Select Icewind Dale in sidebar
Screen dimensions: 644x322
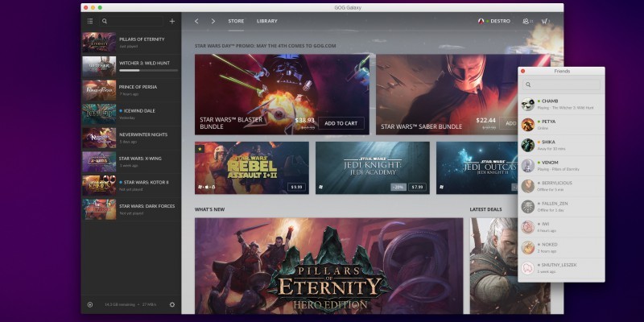coord(131,114)
